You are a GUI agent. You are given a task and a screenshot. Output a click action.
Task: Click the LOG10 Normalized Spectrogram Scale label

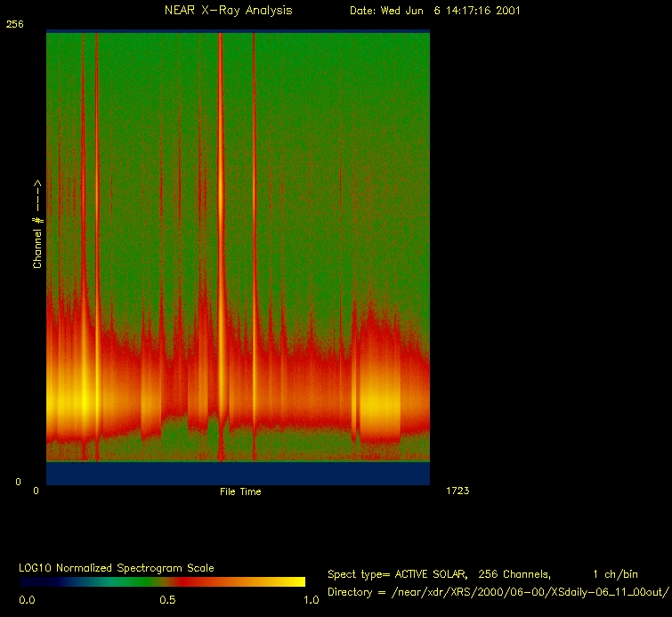(117, 568)
